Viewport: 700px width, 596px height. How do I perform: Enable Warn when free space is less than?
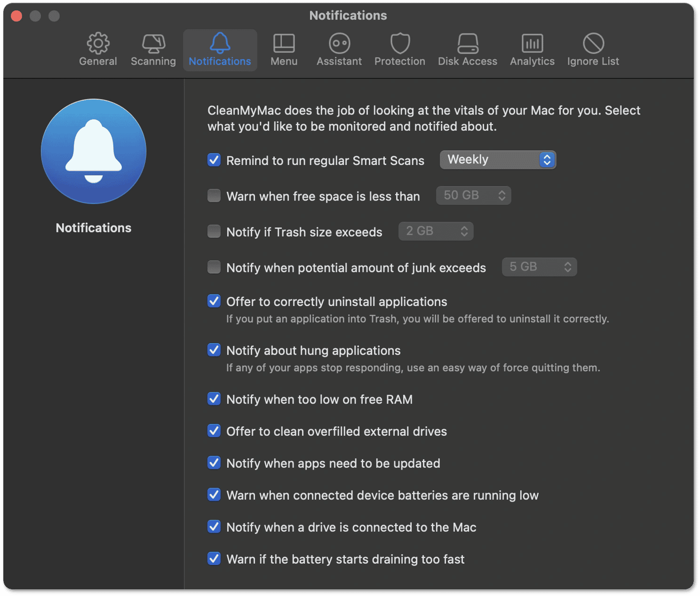pyautogui.click(x=214, y=196)
